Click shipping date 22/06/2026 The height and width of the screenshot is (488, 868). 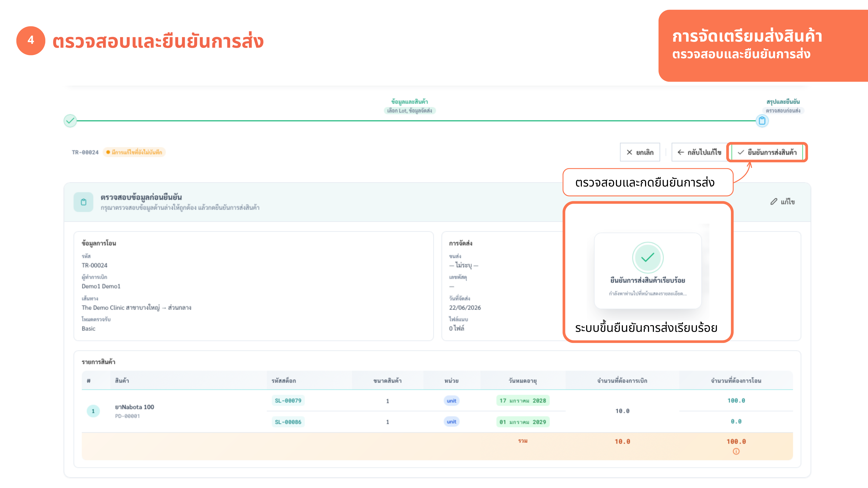click(x=465, y=308)
